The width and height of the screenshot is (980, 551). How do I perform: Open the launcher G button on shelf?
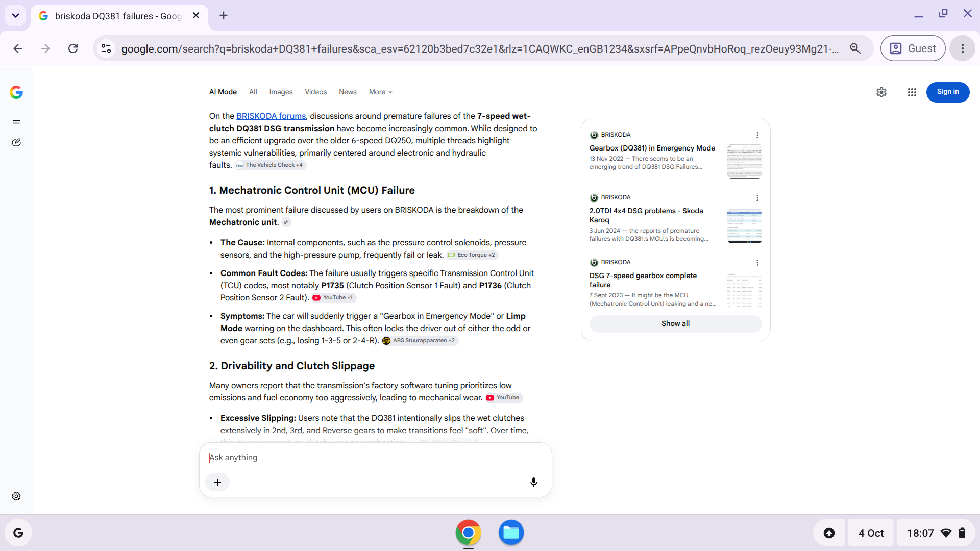(x=18, y=533)
